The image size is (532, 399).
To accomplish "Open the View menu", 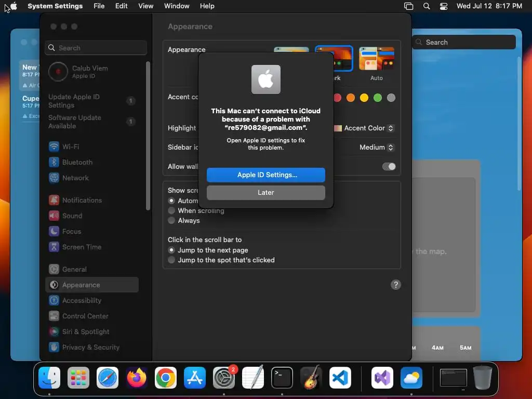I will 145,6.
